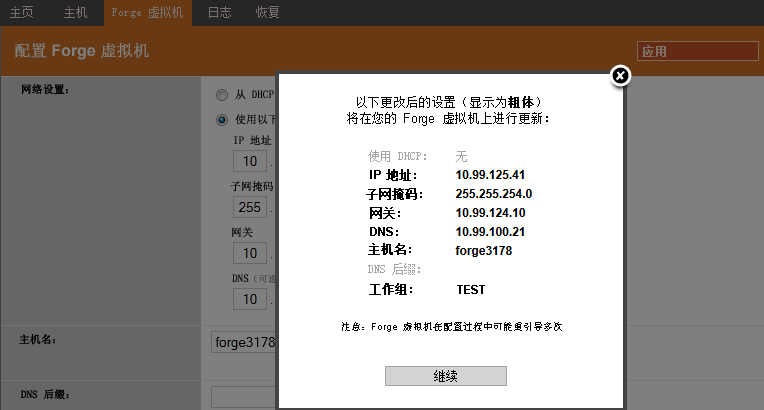Click IP 地址 first octet field
Viewport: 764px width, 410px height.
[250, 161]
